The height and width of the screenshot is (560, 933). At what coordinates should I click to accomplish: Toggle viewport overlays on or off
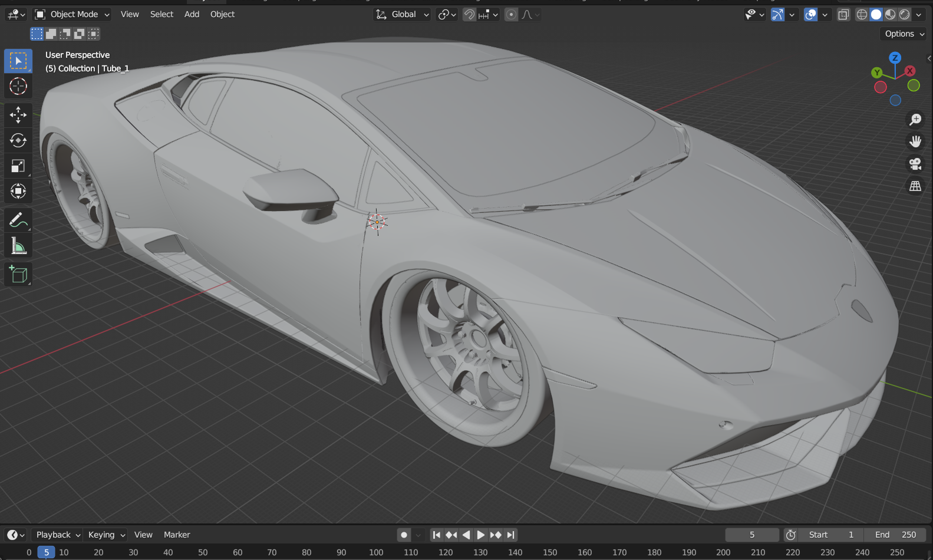811,14
